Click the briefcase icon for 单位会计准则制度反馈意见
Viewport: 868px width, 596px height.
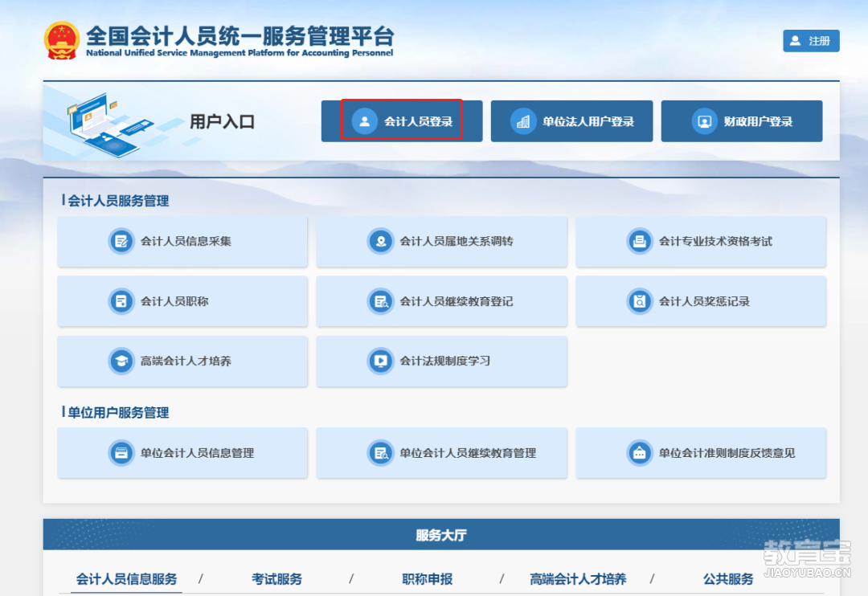pos(640,453)
